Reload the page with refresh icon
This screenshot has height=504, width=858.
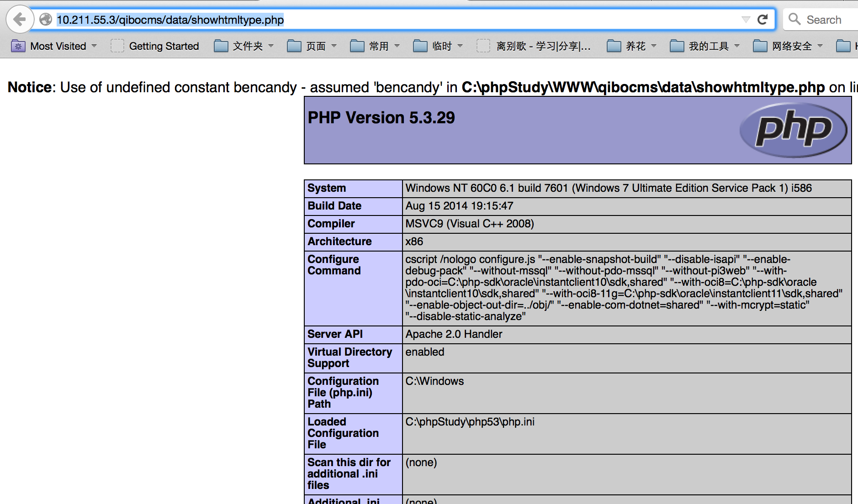tap(763, 19)
